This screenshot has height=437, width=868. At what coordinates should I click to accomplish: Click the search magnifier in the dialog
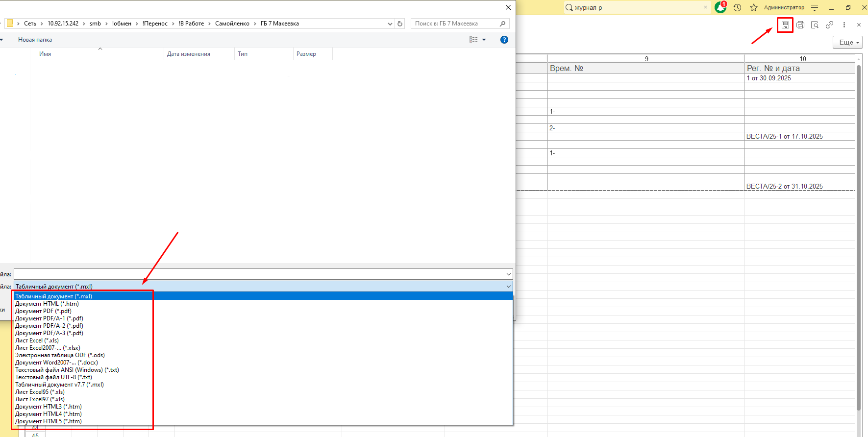click(502, 24)
